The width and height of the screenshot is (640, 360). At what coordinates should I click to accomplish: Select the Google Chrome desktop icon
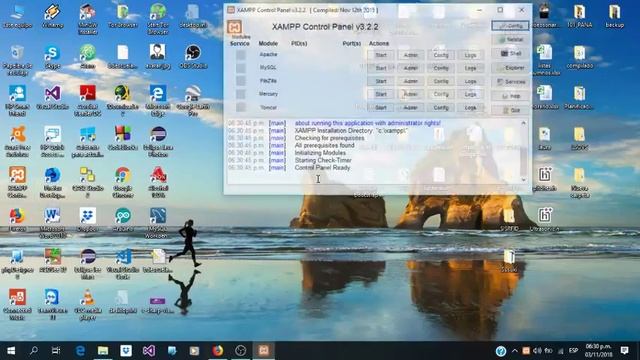pyautogui.click(x=122, y=182)
